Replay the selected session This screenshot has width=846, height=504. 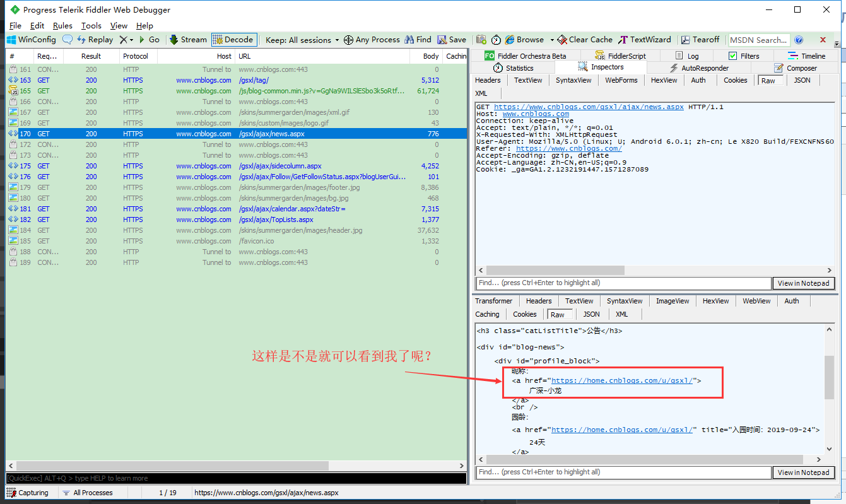pos(95,40)
